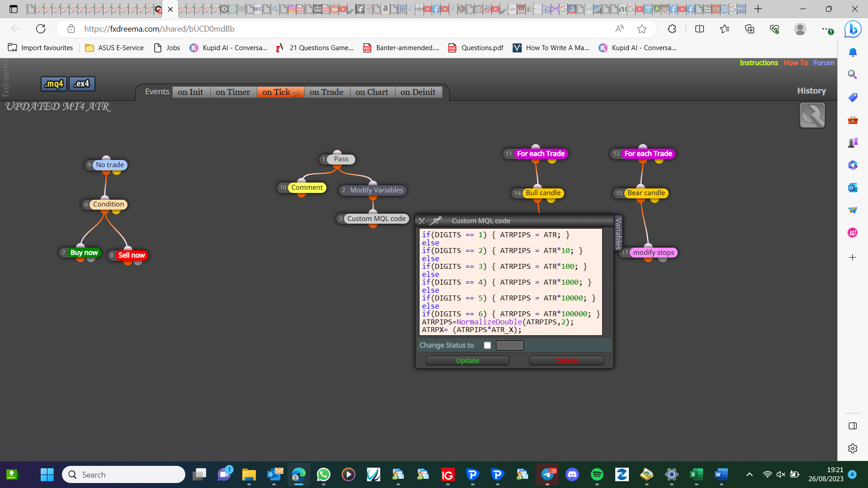This screenshot has height=488, width=868.
Task: Open Bing Chat sidebar
Action: (x=853, y=29)
